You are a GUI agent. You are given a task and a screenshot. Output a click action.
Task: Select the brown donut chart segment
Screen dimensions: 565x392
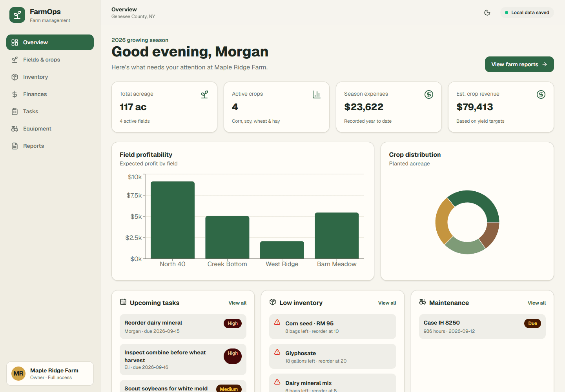tap(490, 234)
